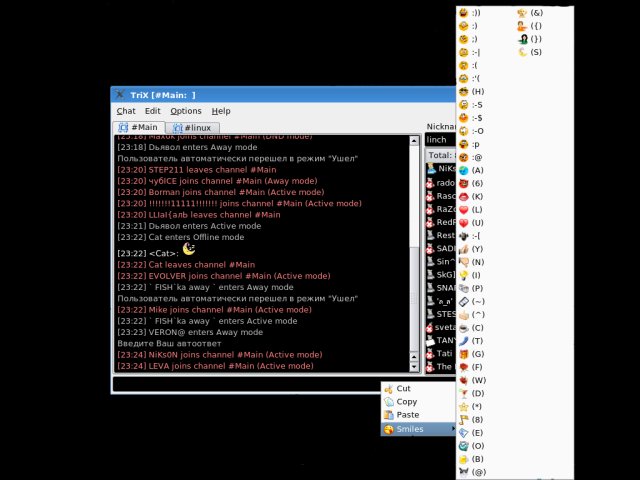640x480 pixels.
Task: Click the moon smiley in Cat's message
Action: point(189,249)
